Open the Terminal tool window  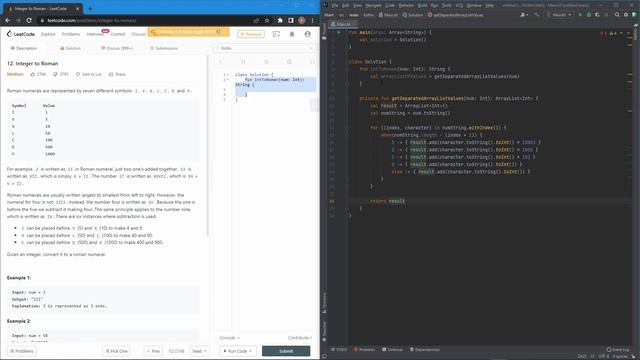[392, 349]
